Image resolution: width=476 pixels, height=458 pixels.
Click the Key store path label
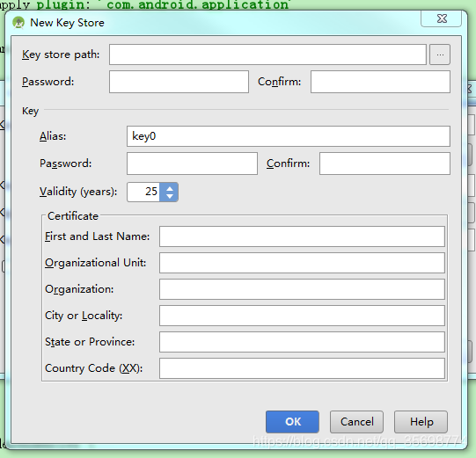(61, 55)
